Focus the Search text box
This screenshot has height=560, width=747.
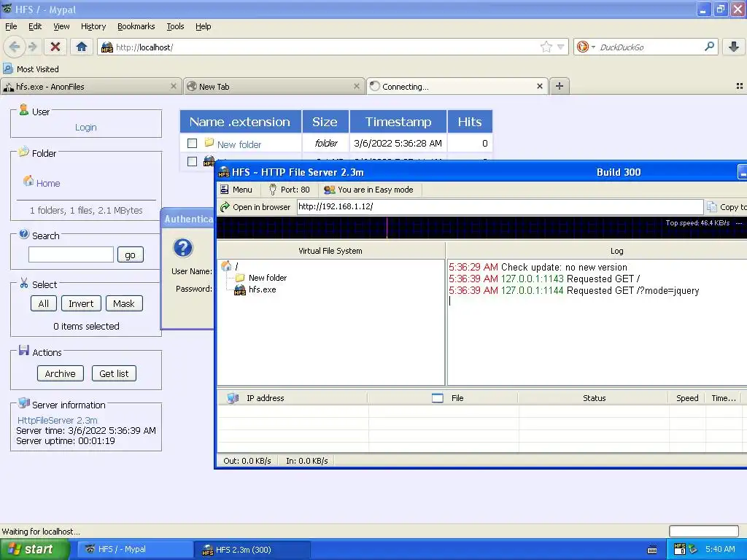[x=71, y=254]
